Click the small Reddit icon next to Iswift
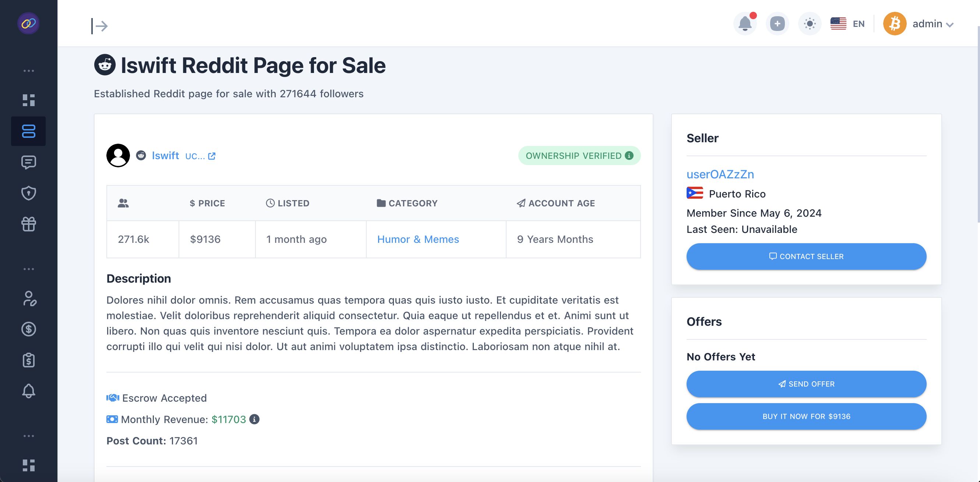This screenshot has height=482, width=980. 141,156
